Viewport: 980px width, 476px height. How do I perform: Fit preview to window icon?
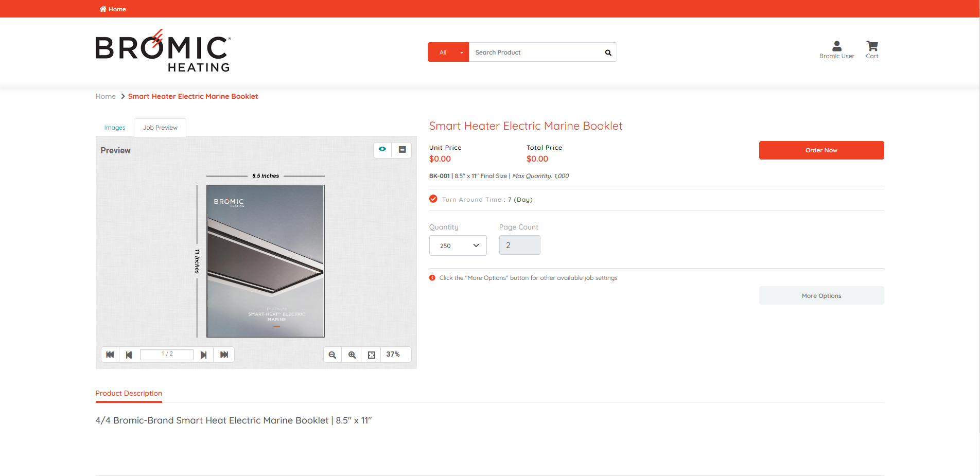click(x=372, y=355)
